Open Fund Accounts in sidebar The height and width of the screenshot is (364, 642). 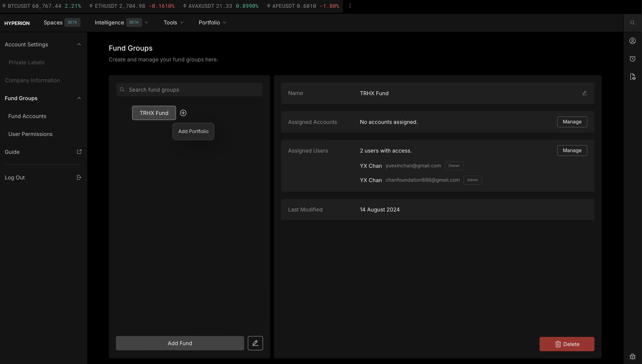(27, 116)
